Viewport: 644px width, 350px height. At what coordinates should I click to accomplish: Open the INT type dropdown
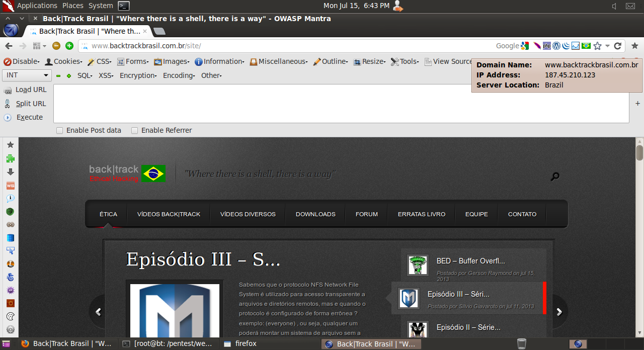[27, 75]
